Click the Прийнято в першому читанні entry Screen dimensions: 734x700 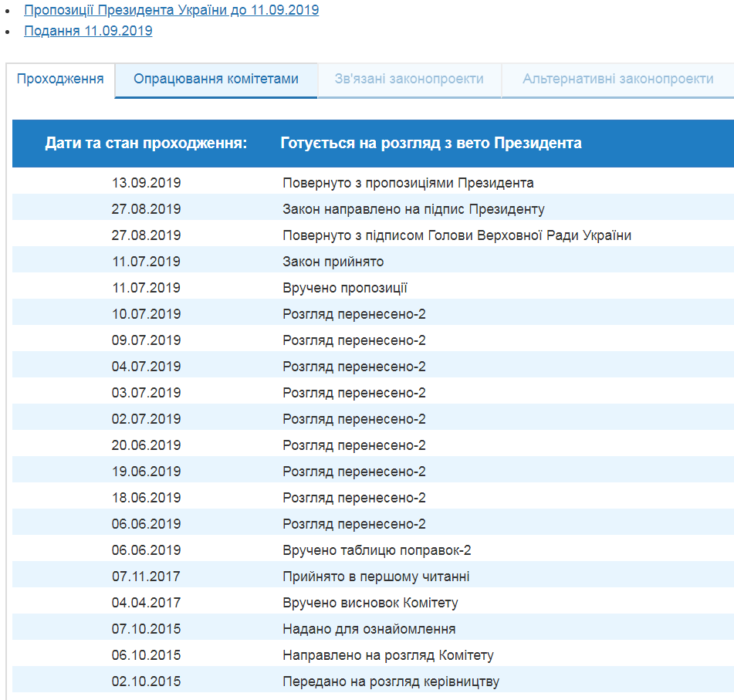tap(376, 577)
